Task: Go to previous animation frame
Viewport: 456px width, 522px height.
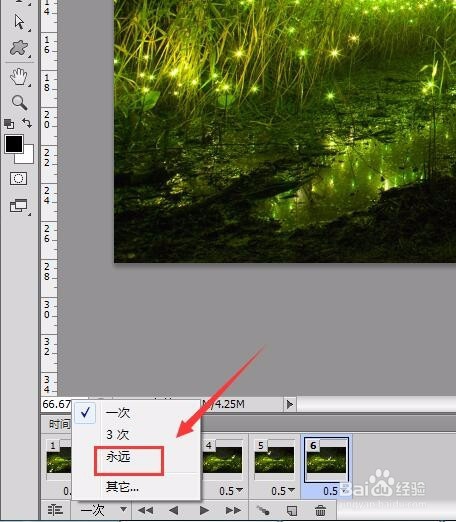Action: coord(173,510)
